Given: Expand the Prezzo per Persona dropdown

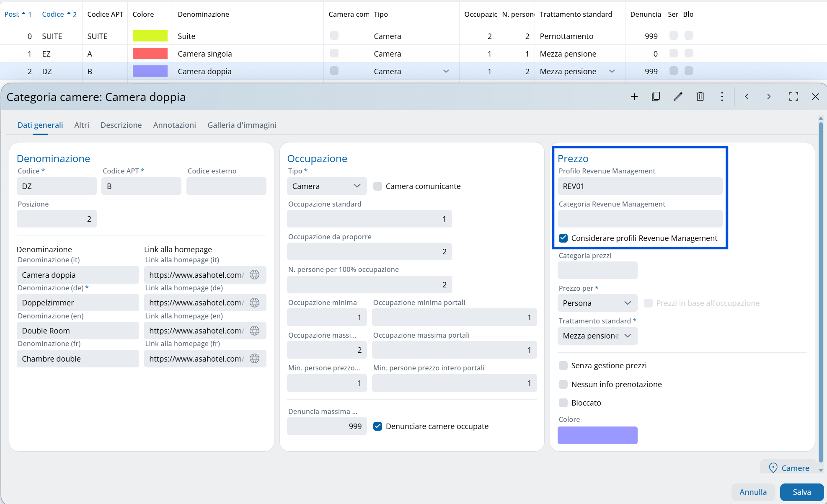Looking at the screenshot, I should pyautogui.click(x=597, y=303).
